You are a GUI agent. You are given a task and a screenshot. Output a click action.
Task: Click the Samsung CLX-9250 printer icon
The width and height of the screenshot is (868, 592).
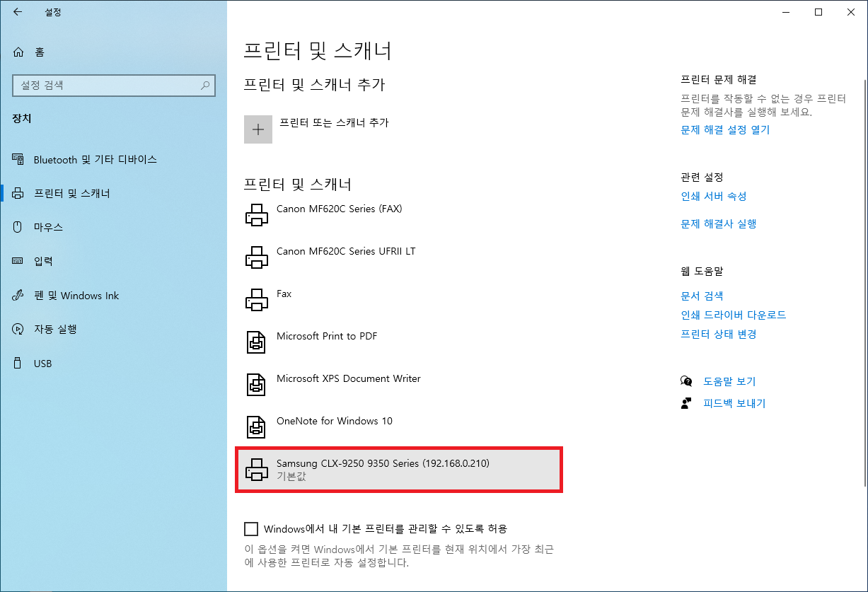[257, 470]
